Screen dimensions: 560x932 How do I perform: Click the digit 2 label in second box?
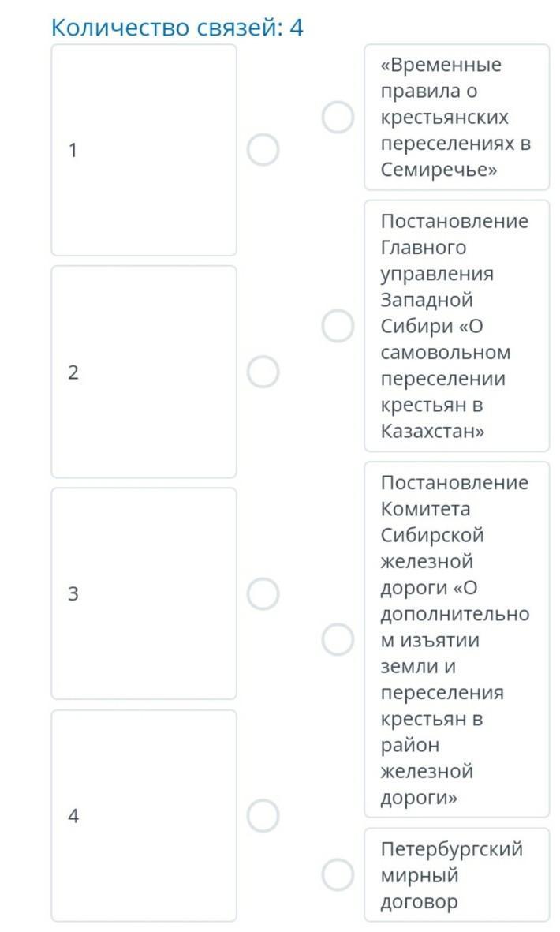73,372
